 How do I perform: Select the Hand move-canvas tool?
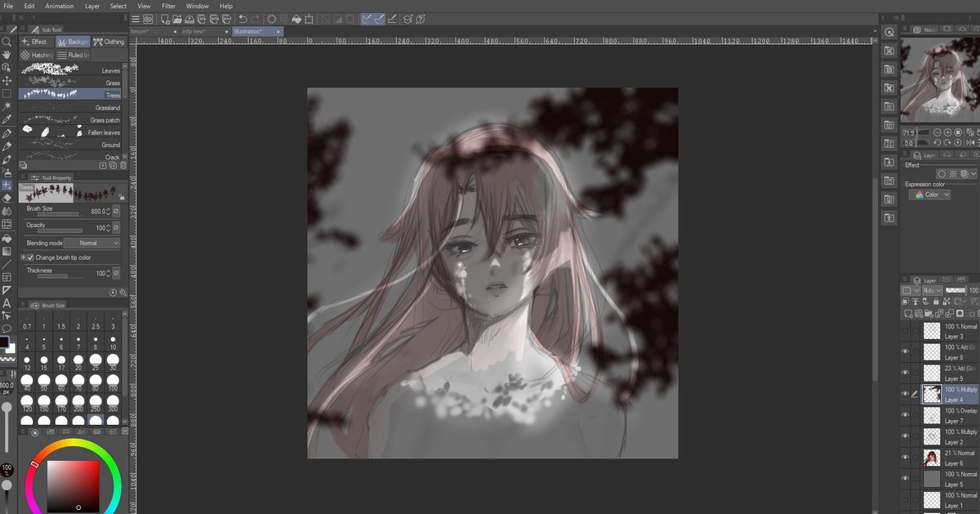coord(7,54)
